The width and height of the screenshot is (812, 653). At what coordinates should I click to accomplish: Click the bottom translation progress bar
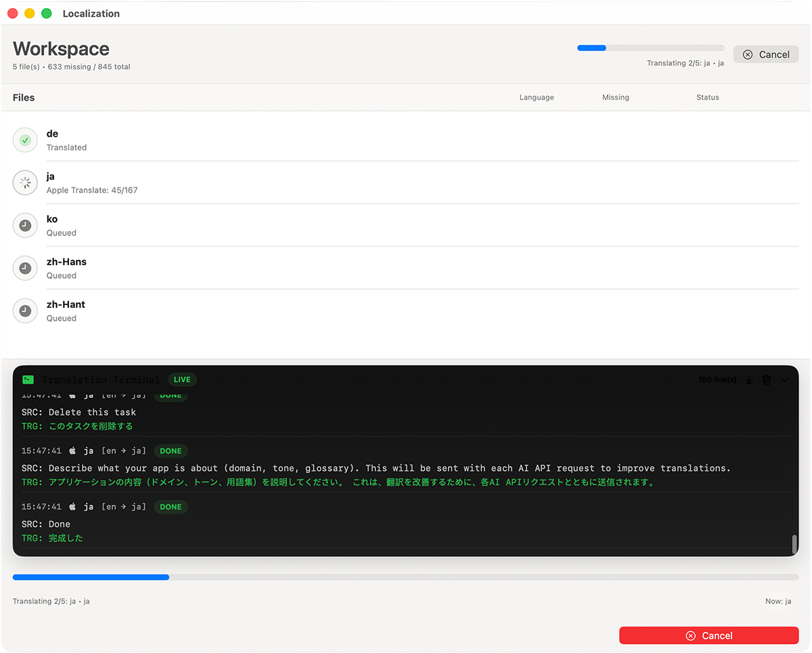(x=406, y=577)
